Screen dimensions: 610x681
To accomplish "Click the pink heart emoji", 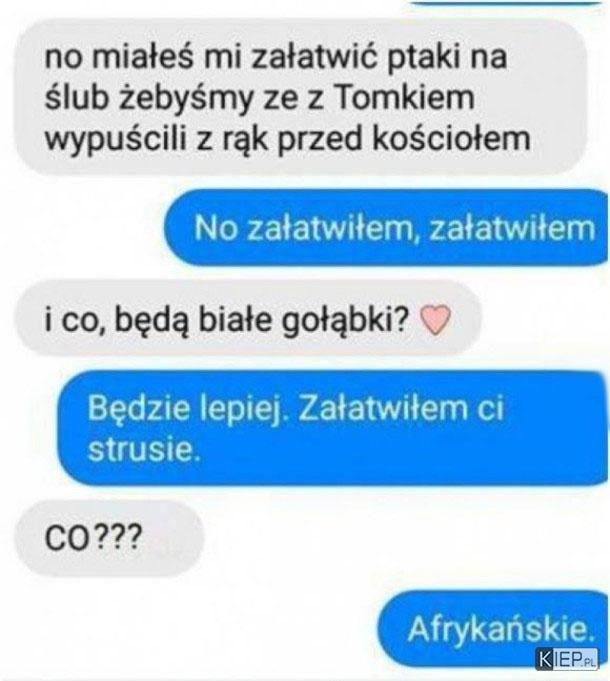I will 436,320.
